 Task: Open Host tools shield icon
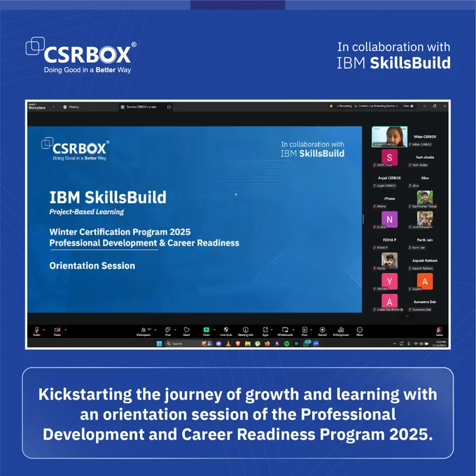pos(226,331)
